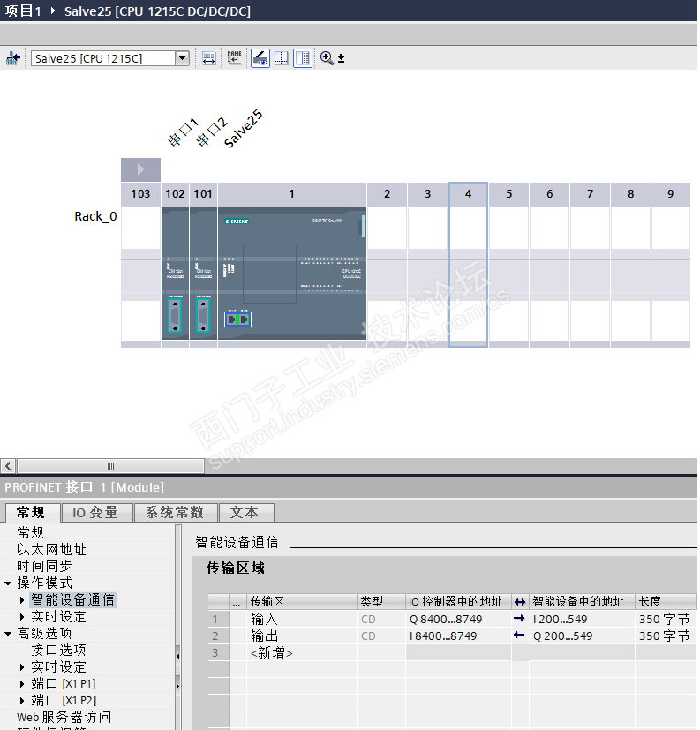Viewport: 700px width, 730px height.
Task: Click right arrow direction icon in 输入 row
Action: 519,619
